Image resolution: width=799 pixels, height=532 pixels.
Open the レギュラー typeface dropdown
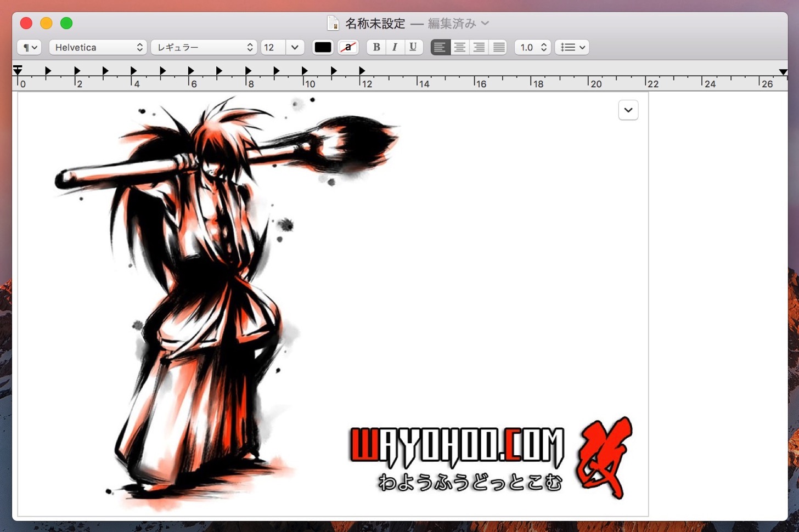[x=204, y=47]
